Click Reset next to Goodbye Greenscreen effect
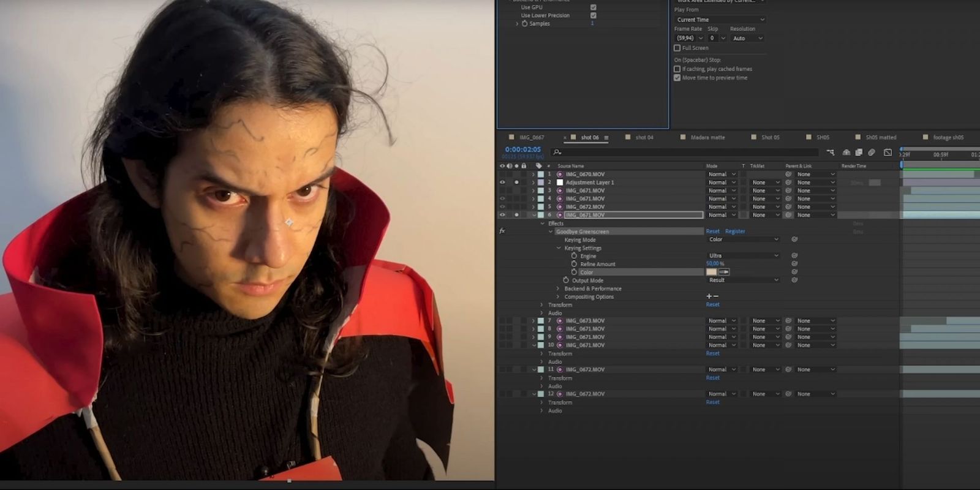The image size is (980, 490). point(712,232)
